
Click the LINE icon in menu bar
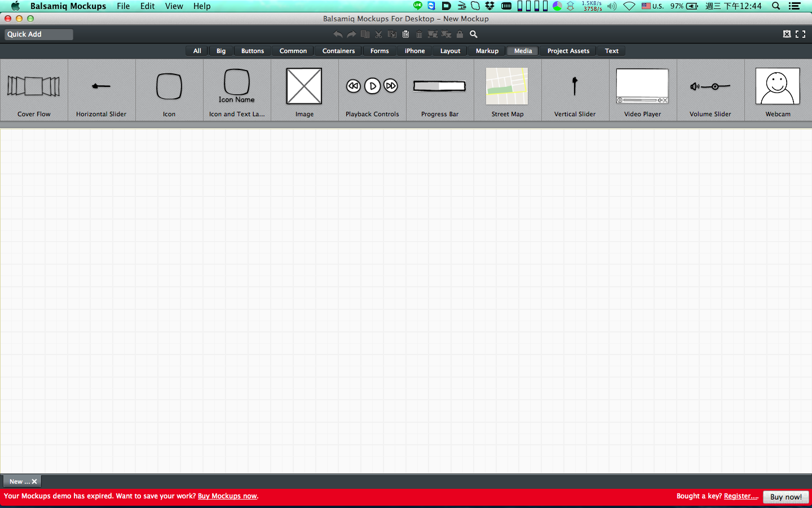click(x=418, y=6)
